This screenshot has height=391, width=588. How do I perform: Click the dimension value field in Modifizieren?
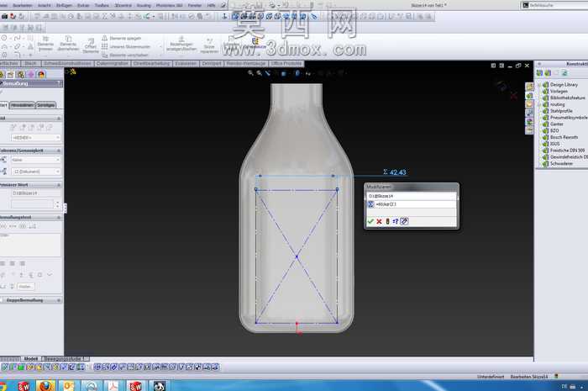[416, 204]
